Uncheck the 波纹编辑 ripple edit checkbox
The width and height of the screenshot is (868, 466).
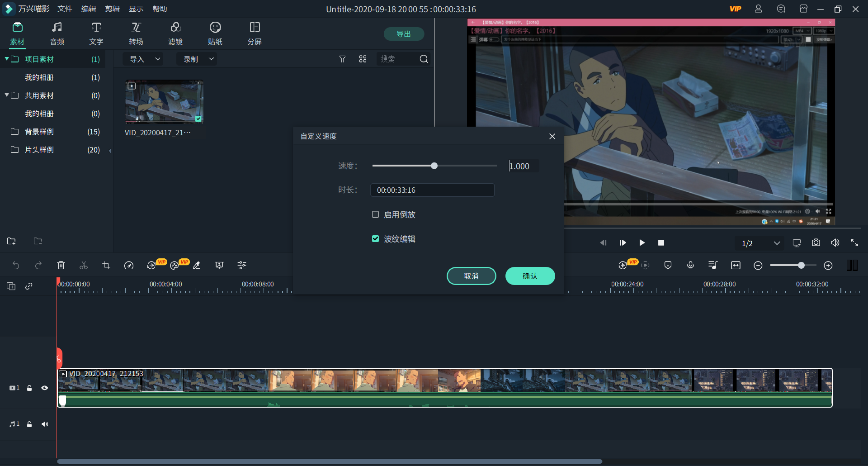pyautogui.click(x=375, y=239)
